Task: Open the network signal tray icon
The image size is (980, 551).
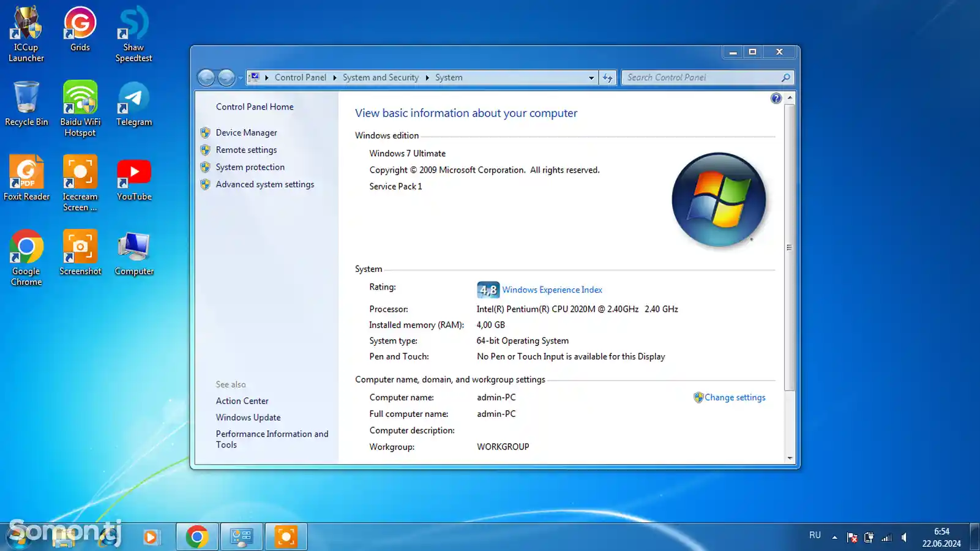Action: pos(886,538)
